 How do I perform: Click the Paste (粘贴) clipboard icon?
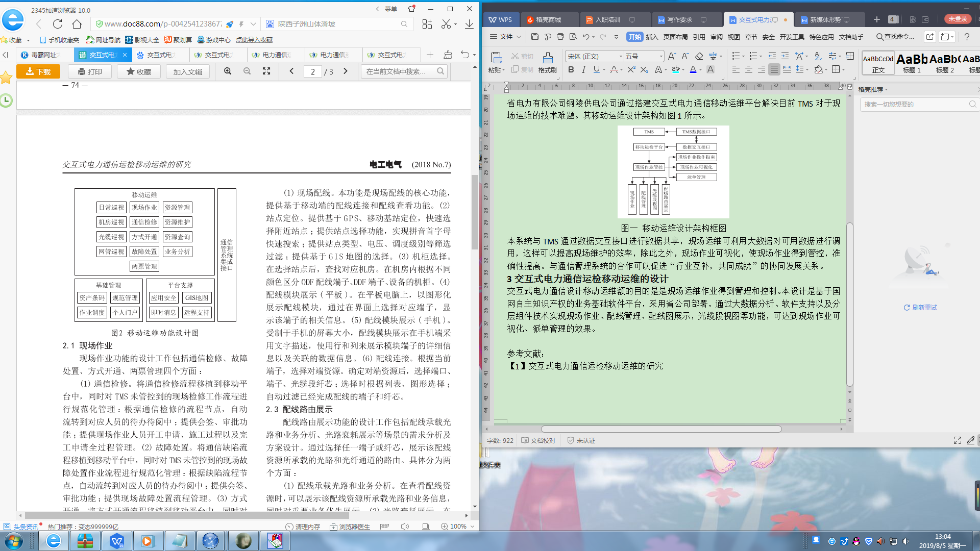pos(496,58)
